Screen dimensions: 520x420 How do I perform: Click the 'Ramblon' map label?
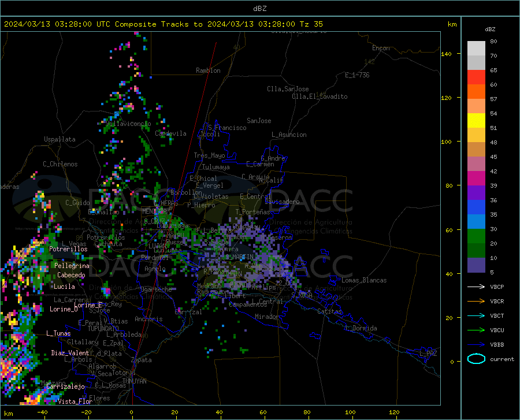208,70
